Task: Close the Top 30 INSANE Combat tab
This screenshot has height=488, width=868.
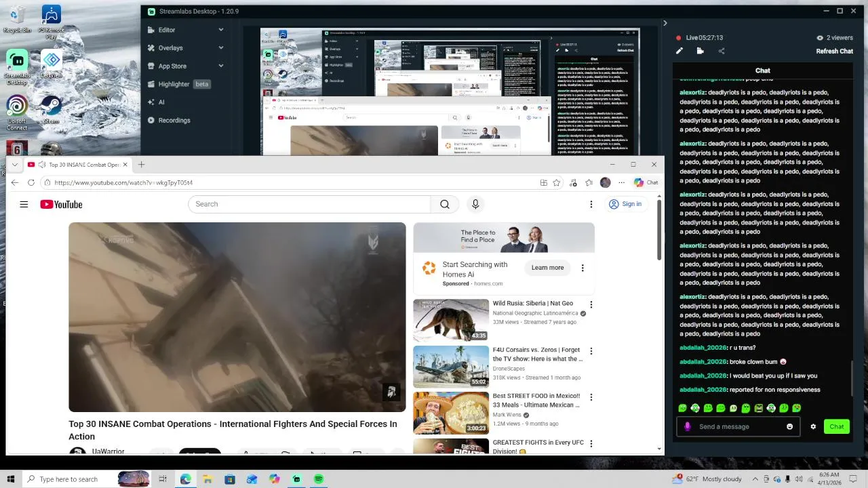Action: tap(125, 165)
